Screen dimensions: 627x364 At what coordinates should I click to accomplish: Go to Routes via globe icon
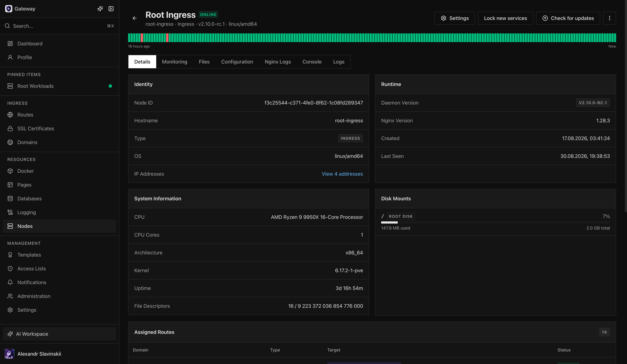[10, 115]
